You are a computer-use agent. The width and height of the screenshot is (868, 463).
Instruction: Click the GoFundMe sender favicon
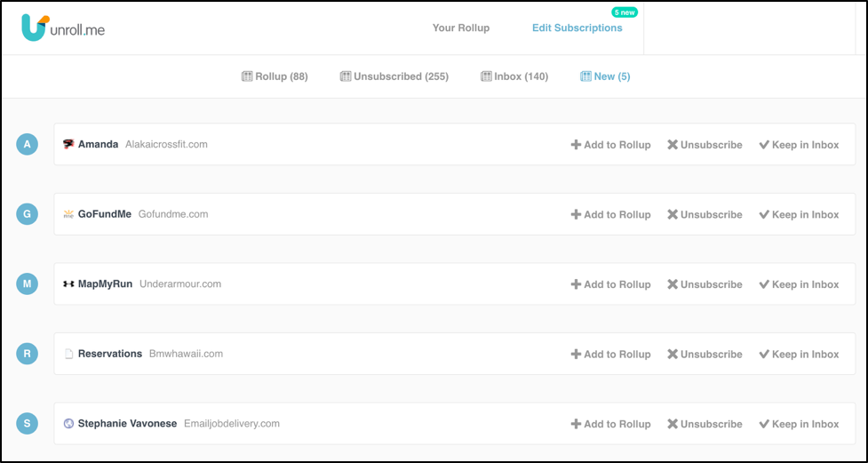(x=68, y=214)
